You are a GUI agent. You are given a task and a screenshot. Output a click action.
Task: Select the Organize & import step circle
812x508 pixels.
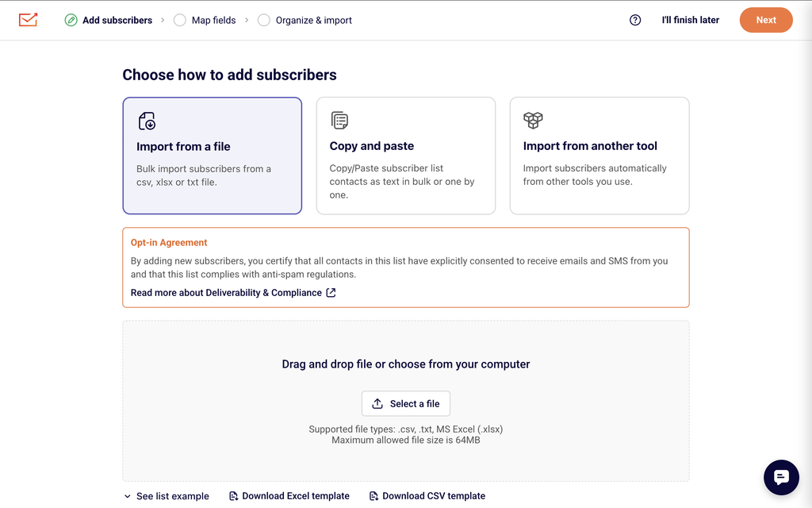[x=263, y=20]
